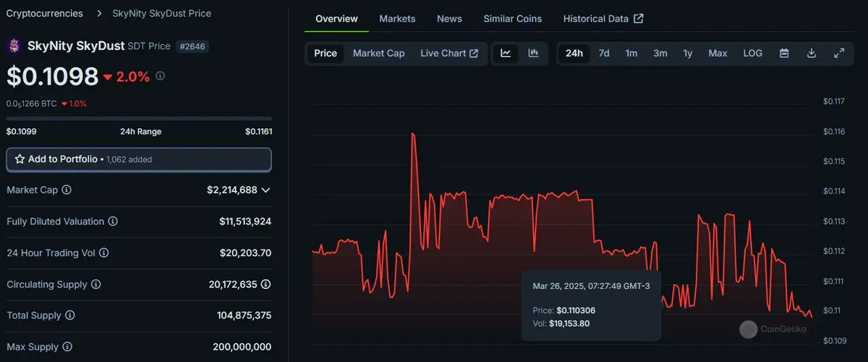Expand chart to fullscreen
Image resolution: width=868 pixels, height=362 pixels.
[x=839, y=53]
